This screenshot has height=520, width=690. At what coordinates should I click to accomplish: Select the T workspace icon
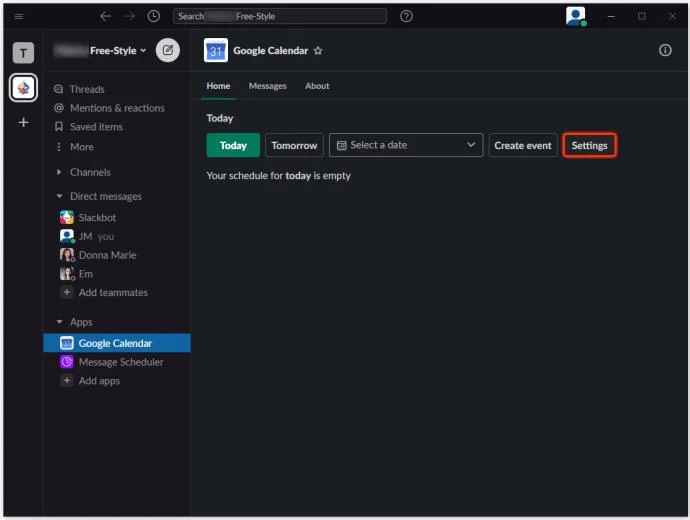pos(23,53)
